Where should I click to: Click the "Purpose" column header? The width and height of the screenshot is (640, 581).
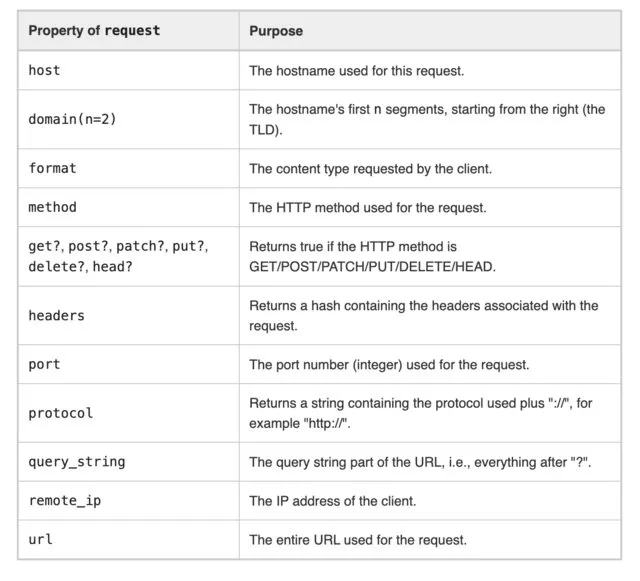tap(276, 31)
